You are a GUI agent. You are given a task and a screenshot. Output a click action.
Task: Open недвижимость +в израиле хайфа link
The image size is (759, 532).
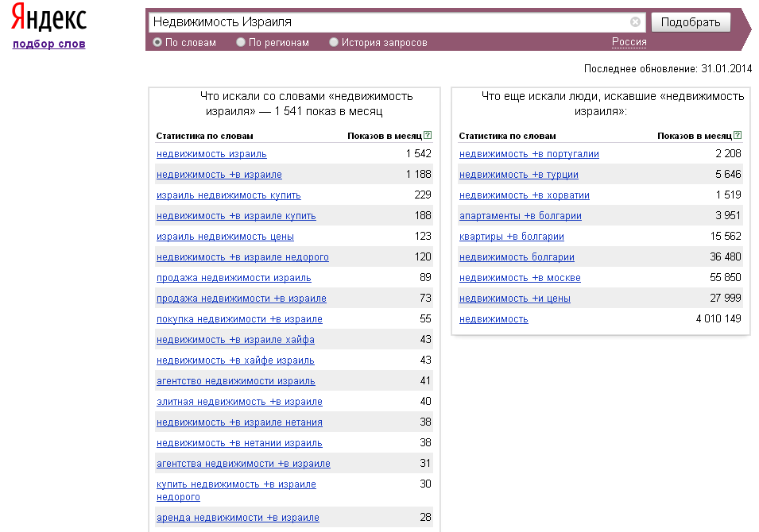coord(235,340)
